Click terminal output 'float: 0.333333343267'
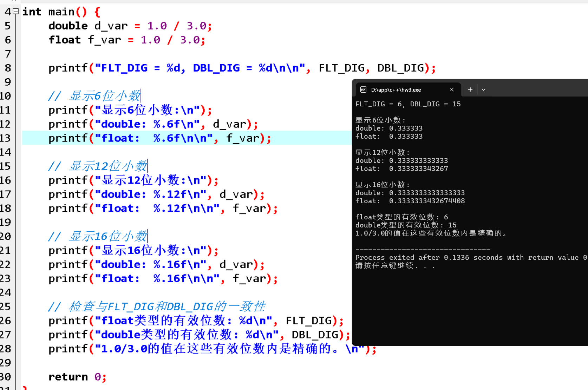The image size is (588, 390). point(401,169)
